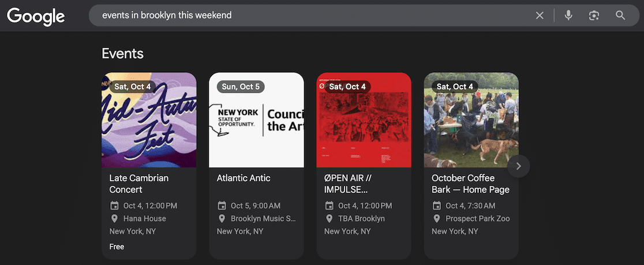Clear the search box text
Screen dimensions: 644x265
540,16
